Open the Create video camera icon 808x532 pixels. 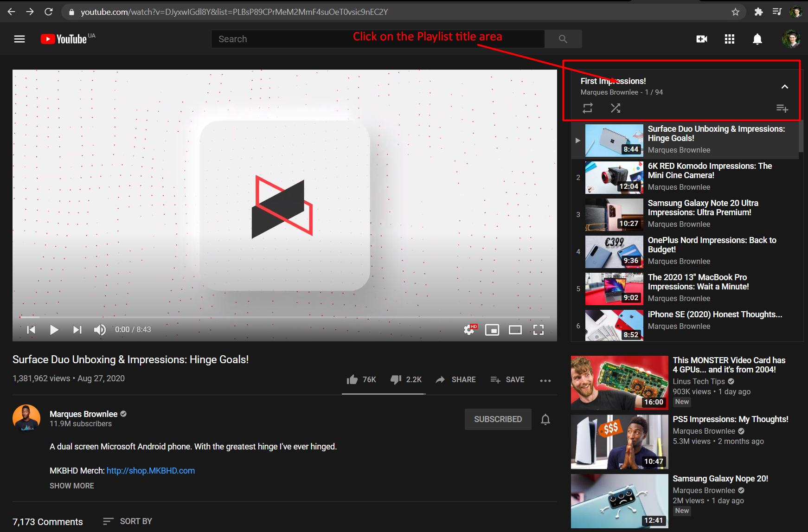tap(702, 39)
